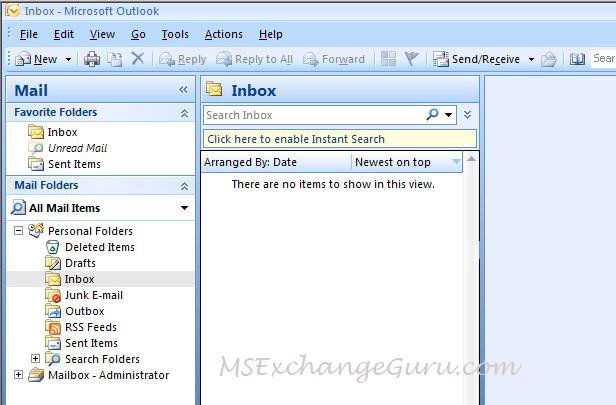This screenshot has width=616, height=405.
Task: Collapse the Mail navigation pane
Action: click(x=183, y=90)
